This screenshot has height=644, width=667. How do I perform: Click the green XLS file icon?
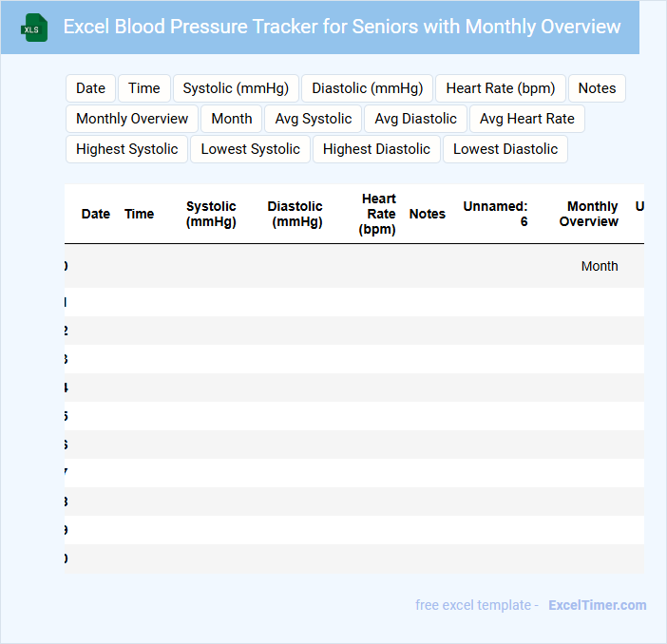click(x=35, y=28)
